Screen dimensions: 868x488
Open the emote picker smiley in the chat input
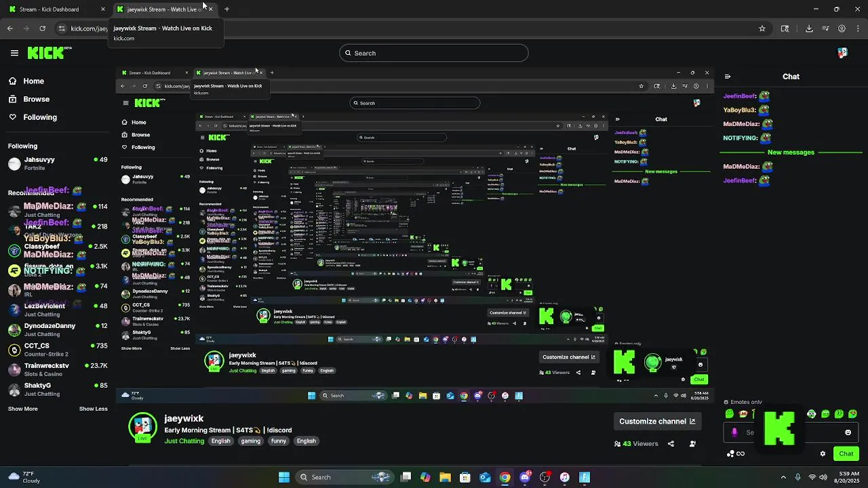point(848,432)
